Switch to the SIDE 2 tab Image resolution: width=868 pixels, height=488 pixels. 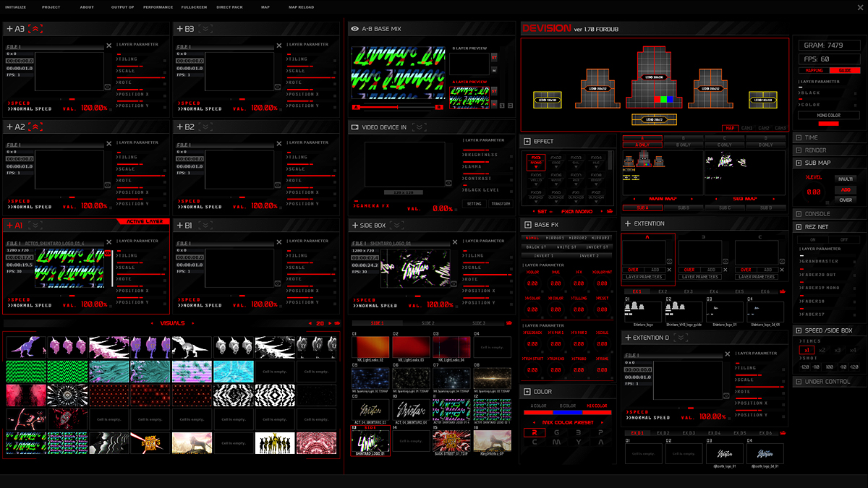[x=428, y=323]
